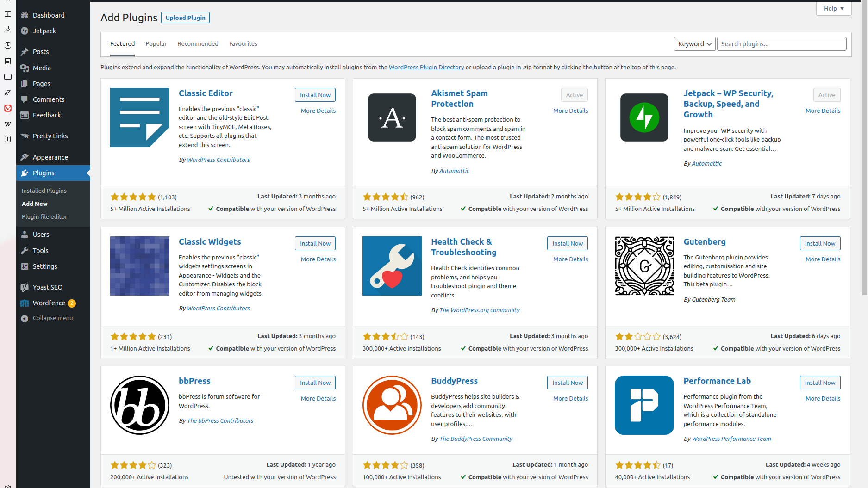The image size is (868, 488).
Task: Open The BuddyPress Community author link
Action: pyautogui.click(x=476, y=439)
